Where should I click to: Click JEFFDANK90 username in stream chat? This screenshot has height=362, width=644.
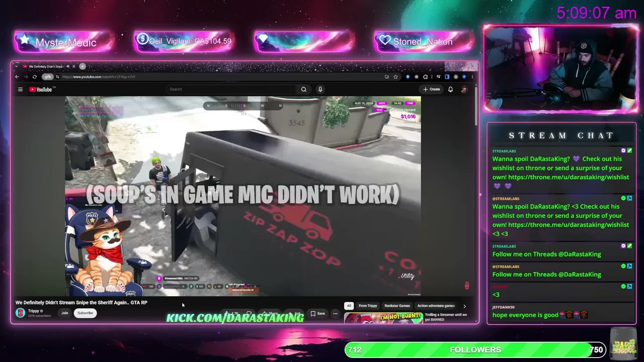pos(503,307)
